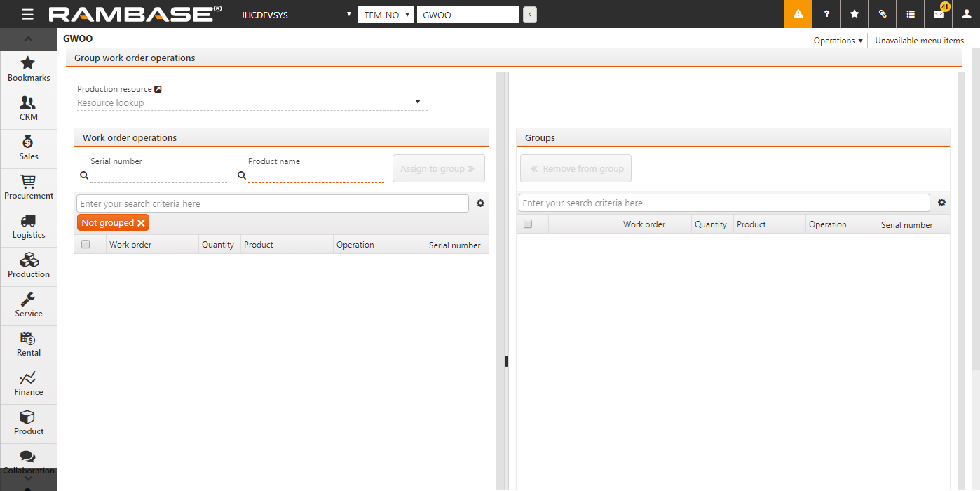
Task: Click Remove from group button
Action: point(576,168)
